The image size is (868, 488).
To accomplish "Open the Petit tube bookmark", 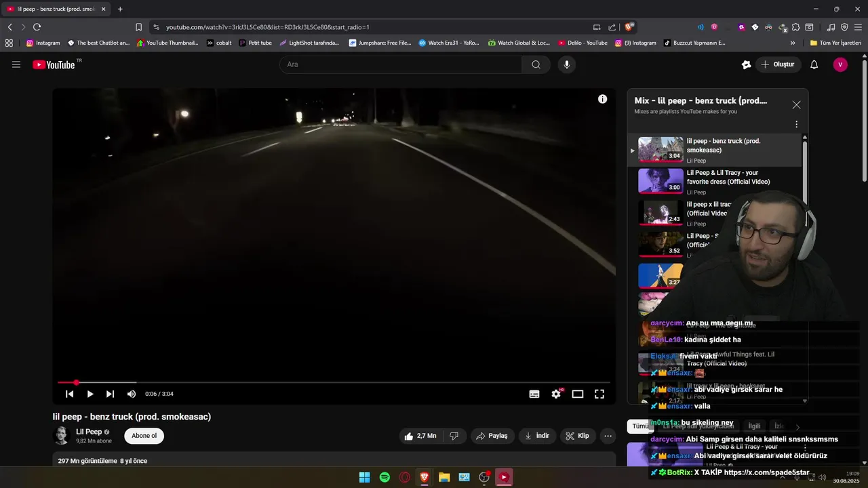I will click(x=255, y=43).
